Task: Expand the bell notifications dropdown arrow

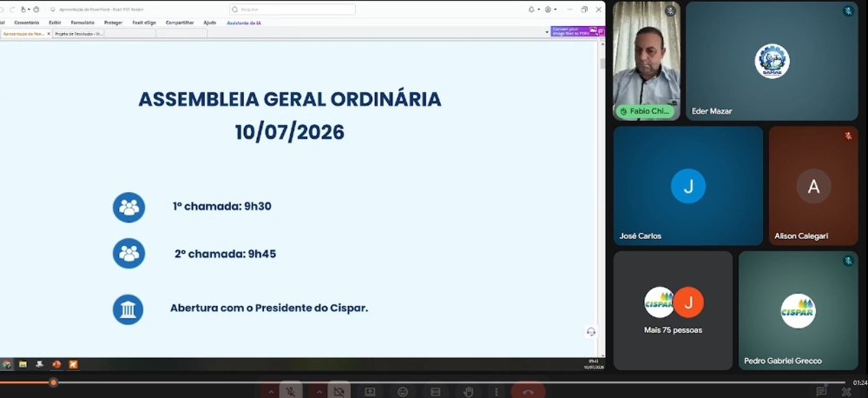Action: click(539, 10)
